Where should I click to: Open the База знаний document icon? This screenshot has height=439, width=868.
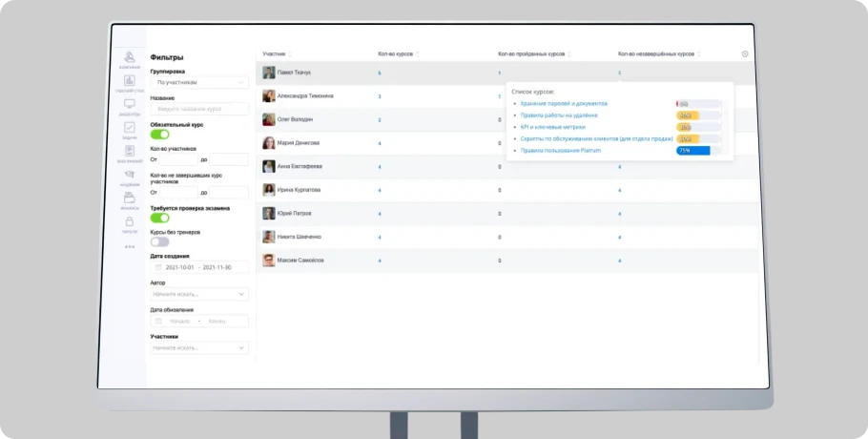(x=129, y=151)
